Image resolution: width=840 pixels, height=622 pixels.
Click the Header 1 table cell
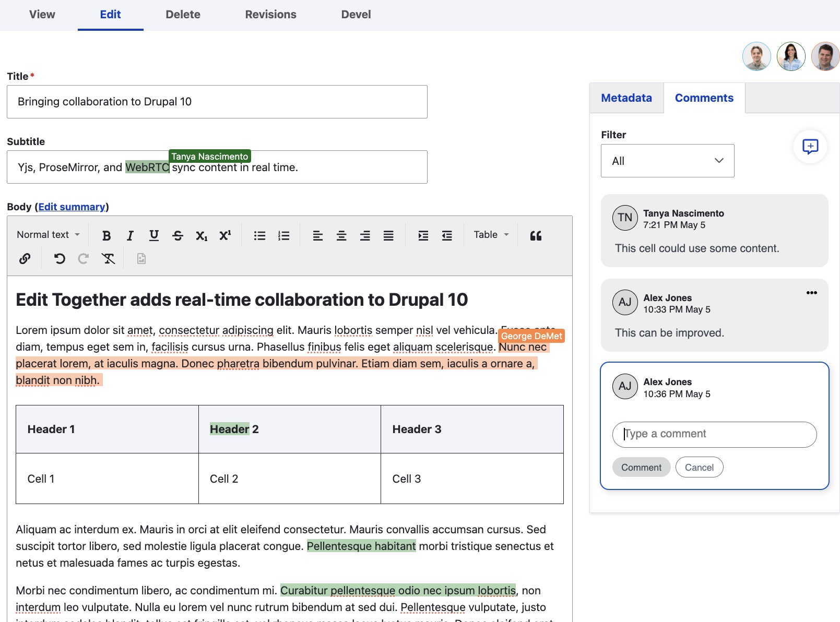[107, 429]
